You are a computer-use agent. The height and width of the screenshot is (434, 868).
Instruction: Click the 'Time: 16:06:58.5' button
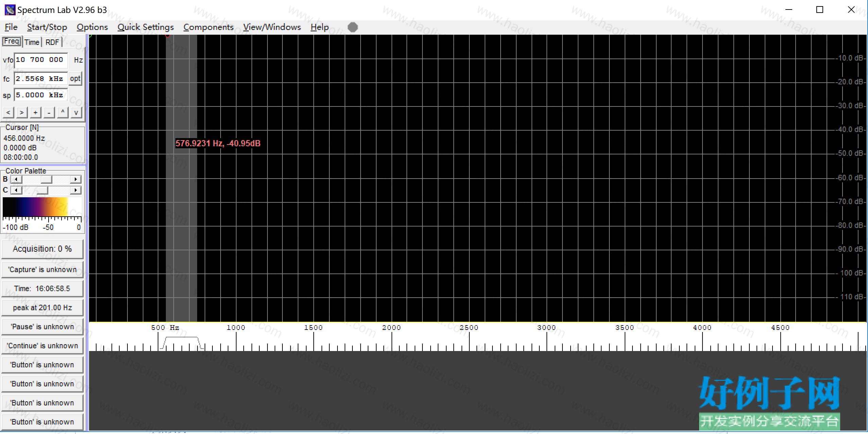(x=42, y=289)
